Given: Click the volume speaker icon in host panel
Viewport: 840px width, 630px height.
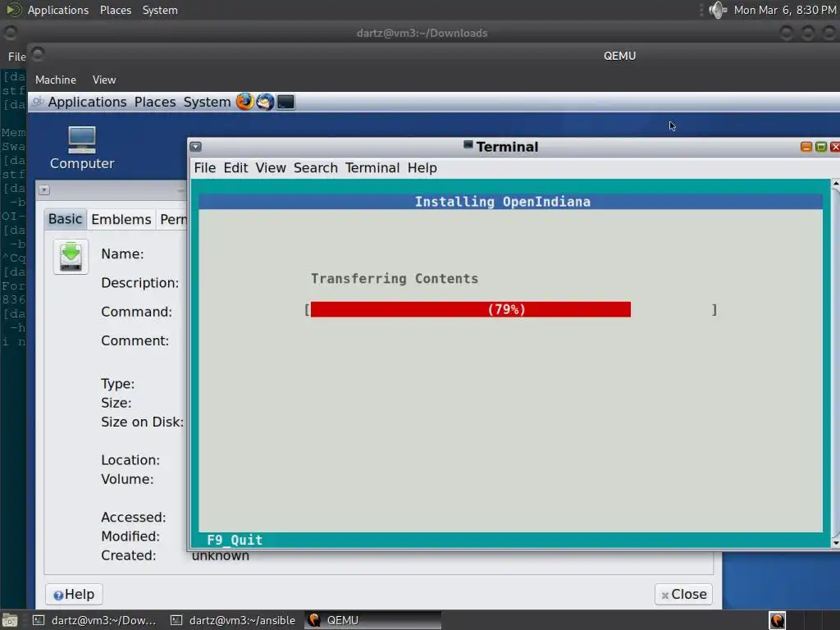Looking at the screenshot, I should (717, 10).
